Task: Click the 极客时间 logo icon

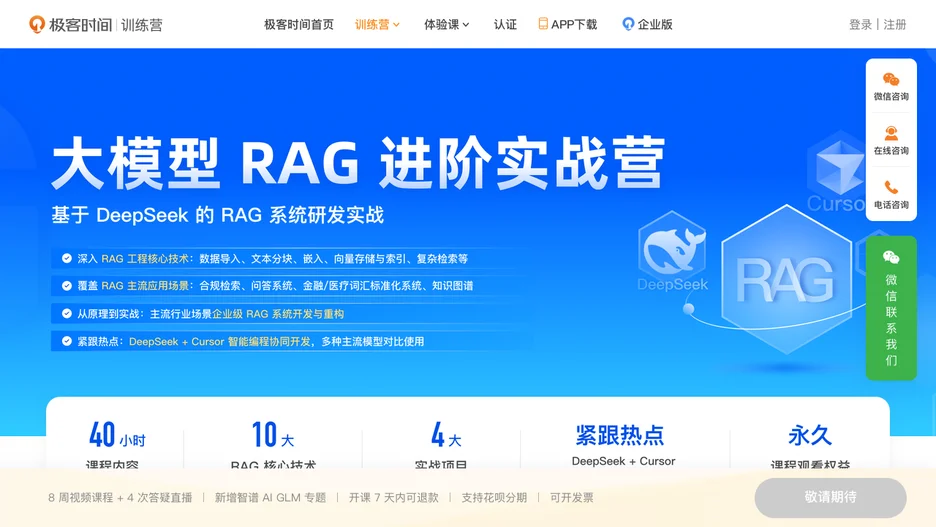Action: [37, 24]
